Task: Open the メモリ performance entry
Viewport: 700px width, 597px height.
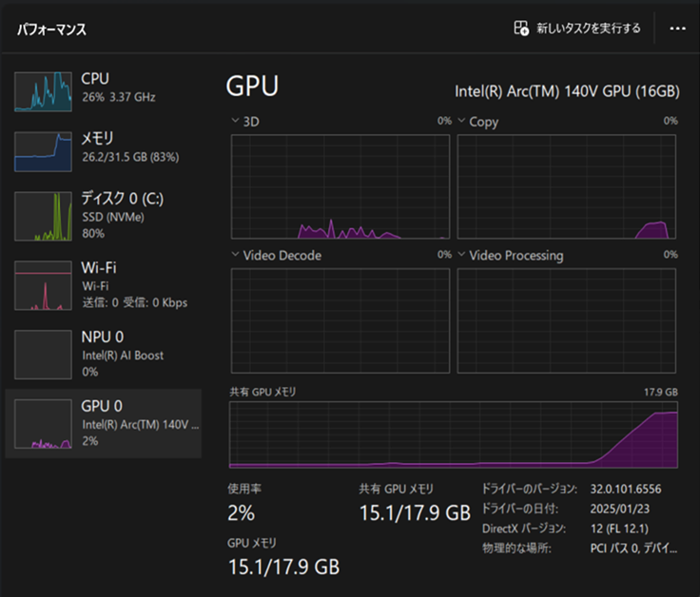Action: pyautogui.click(x=103, y=152)
